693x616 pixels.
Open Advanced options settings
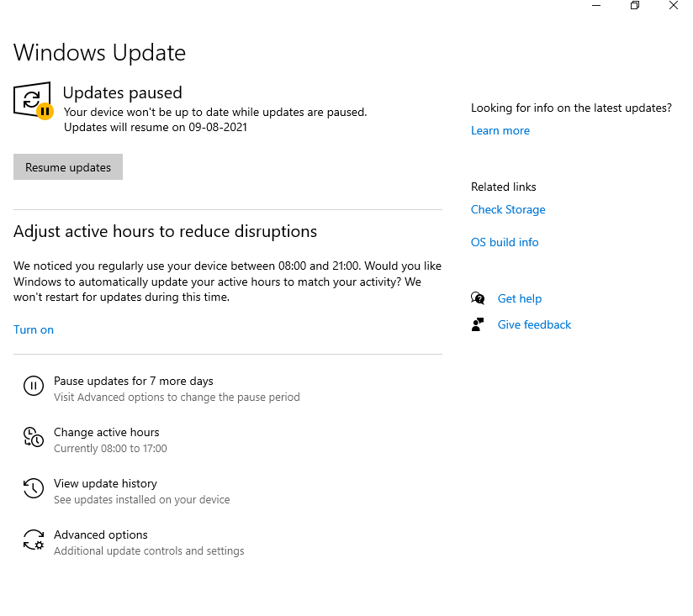click(x=100, y=534)
